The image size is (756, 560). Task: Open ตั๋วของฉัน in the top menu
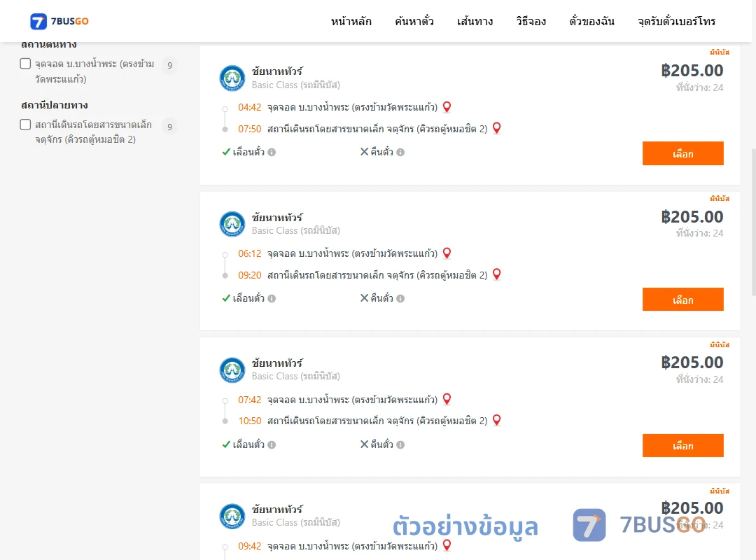[591, 21]
